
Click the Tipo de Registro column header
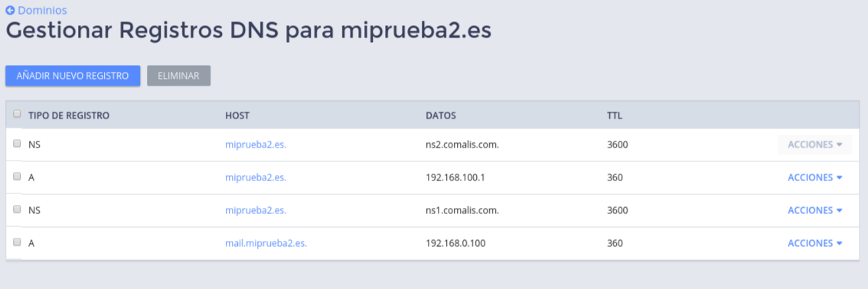coord(69,115)
